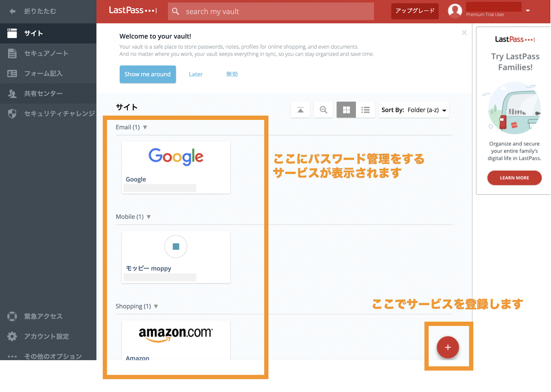
Task: Click the LastPass logo in Families ad
Action: pos(515,39)
